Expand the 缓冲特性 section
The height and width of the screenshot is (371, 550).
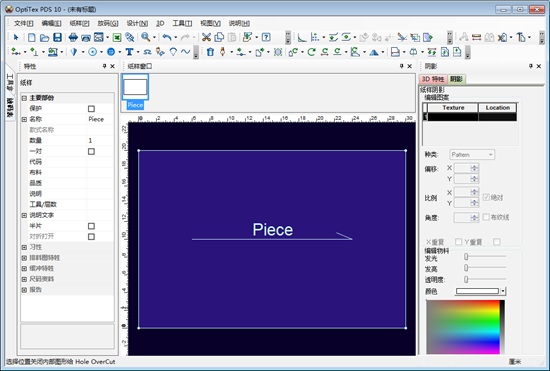point(24,269)
